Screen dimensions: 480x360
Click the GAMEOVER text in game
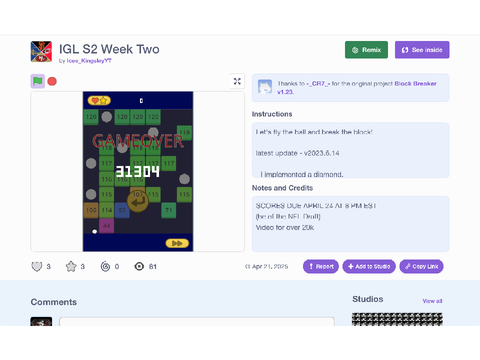[138, 141]
